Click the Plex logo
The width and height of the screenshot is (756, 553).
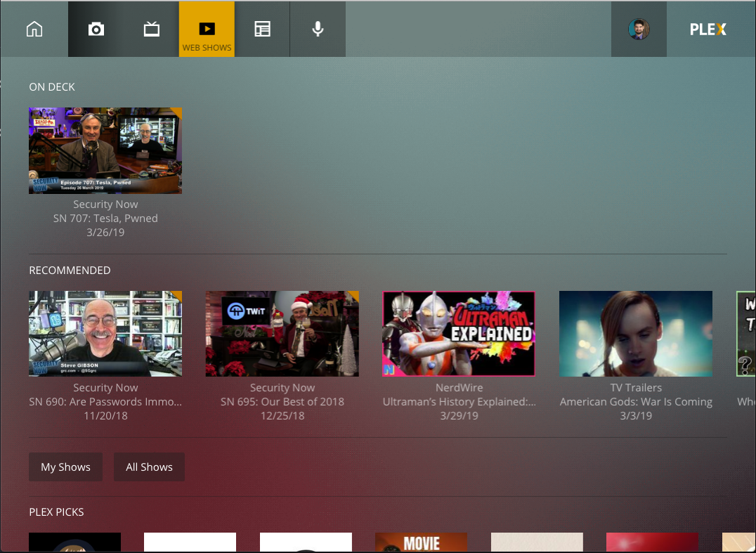[x=708, y=30]
